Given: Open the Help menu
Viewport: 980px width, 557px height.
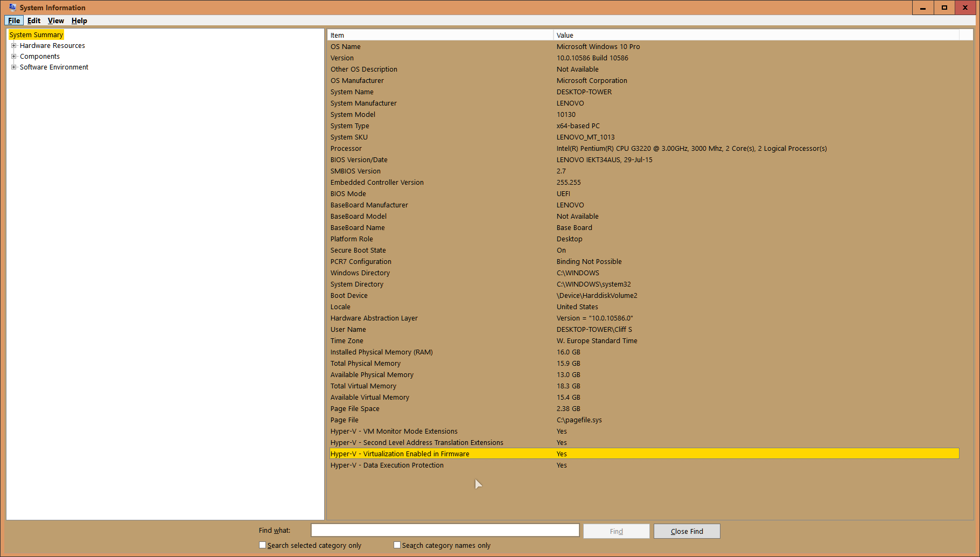Looking at the screenshot, I should pos(79,20).
